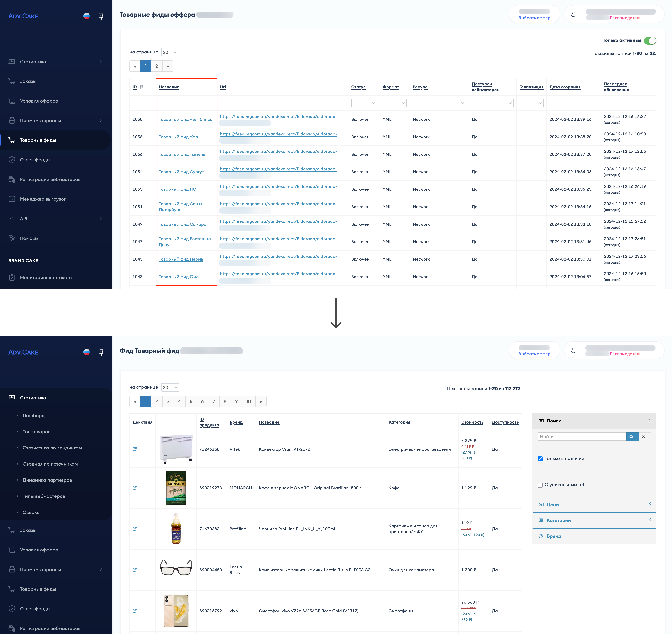This screenshot has height=634, width=672.
Task: Click next page arrow on product feed pagination
Action: (x=261, y=401)
